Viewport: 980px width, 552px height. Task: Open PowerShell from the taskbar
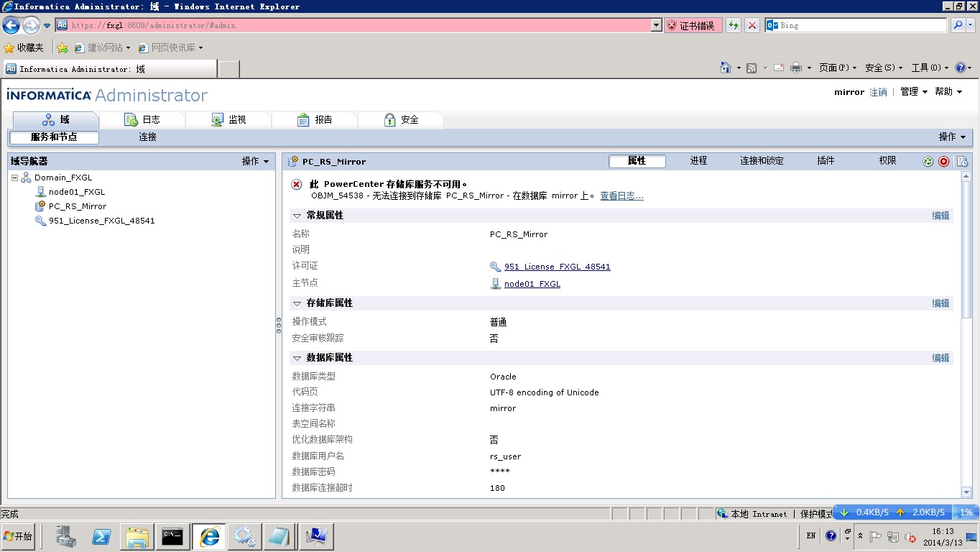click(101, 537)
